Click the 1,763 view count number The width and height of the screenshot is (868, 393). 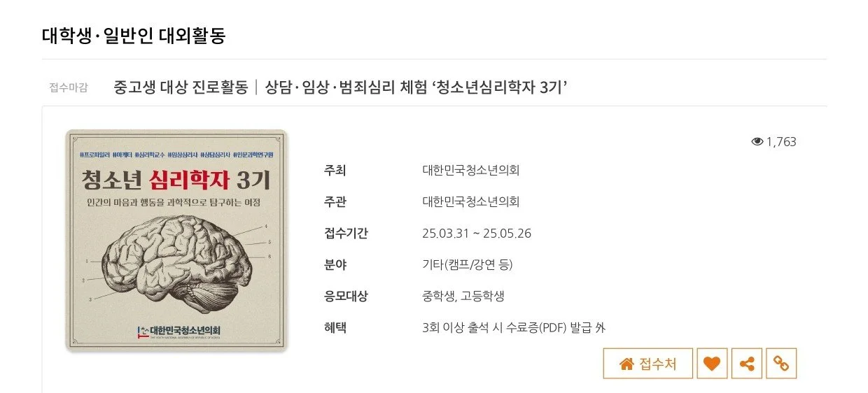pyautogui.click(x=781, y=142)
